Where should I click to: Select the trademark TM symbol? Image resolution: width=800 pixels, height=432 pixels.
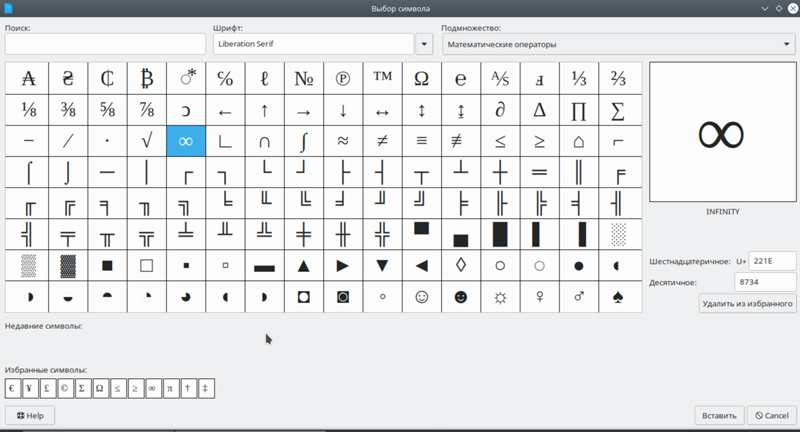click(x=382, y=79)
